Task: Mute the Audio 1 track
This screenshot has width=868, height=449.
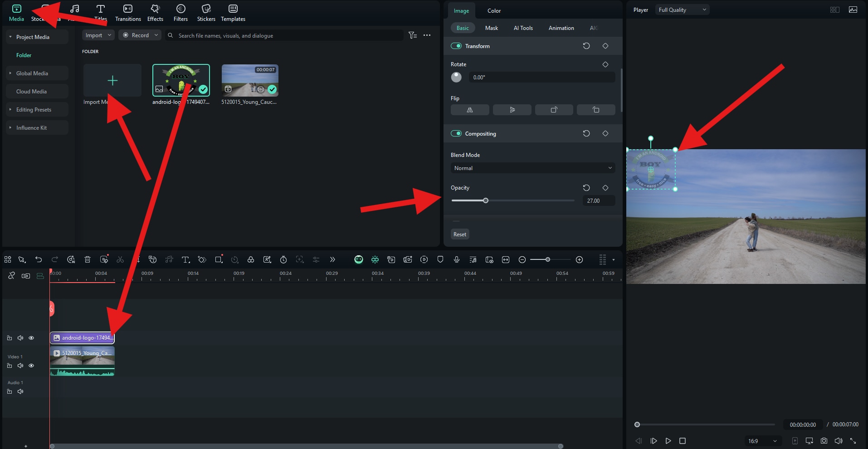Action: (20, 391)
